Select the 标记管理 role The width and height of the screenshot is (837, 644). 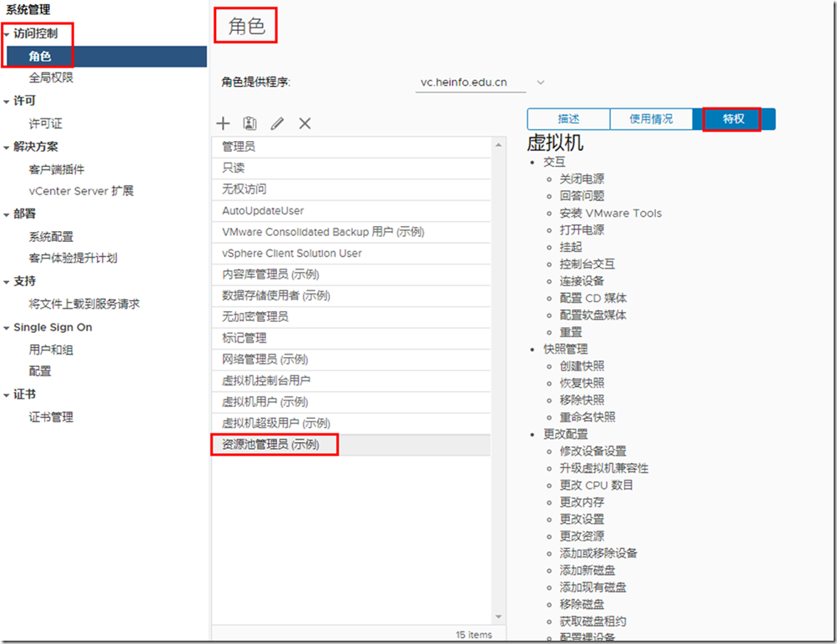point(351,339)
